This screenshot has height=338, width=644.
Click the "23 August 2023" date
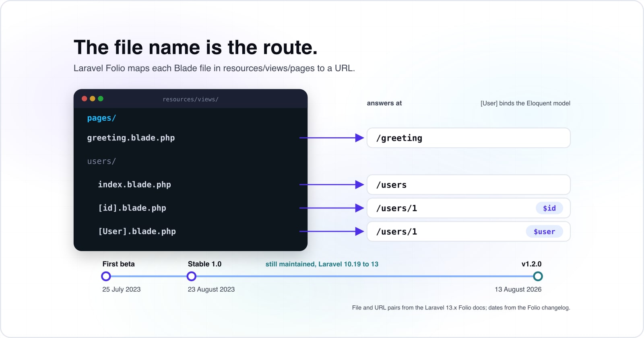click(x=211, y=289)
